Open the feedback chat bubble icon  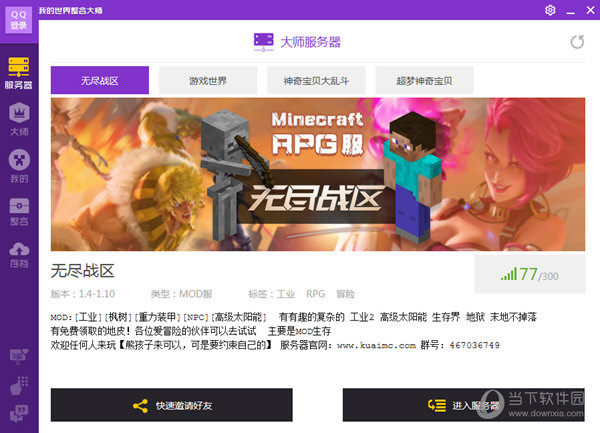click(19, 413)
